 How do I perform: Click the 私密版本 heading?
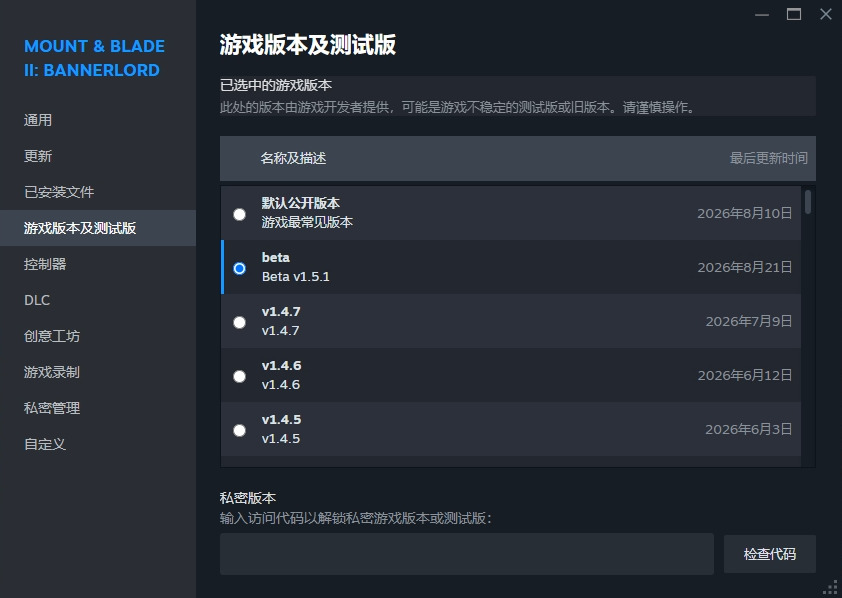pos(248,498)
